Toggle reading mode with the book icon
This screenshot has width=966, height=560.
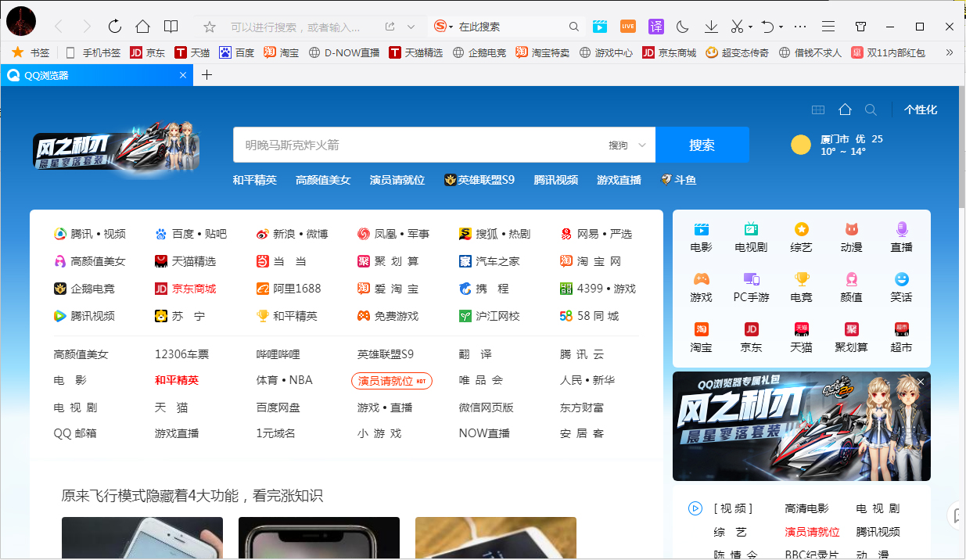[171, 26]
